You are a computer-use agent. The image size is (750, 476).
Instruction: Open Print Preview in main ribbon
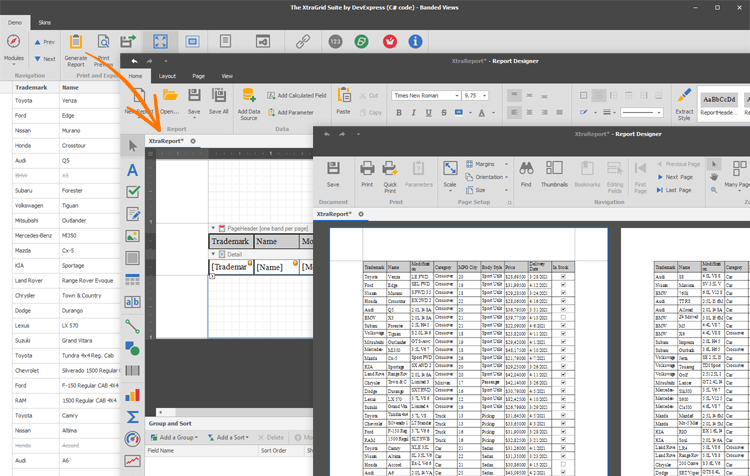[103, 42]
